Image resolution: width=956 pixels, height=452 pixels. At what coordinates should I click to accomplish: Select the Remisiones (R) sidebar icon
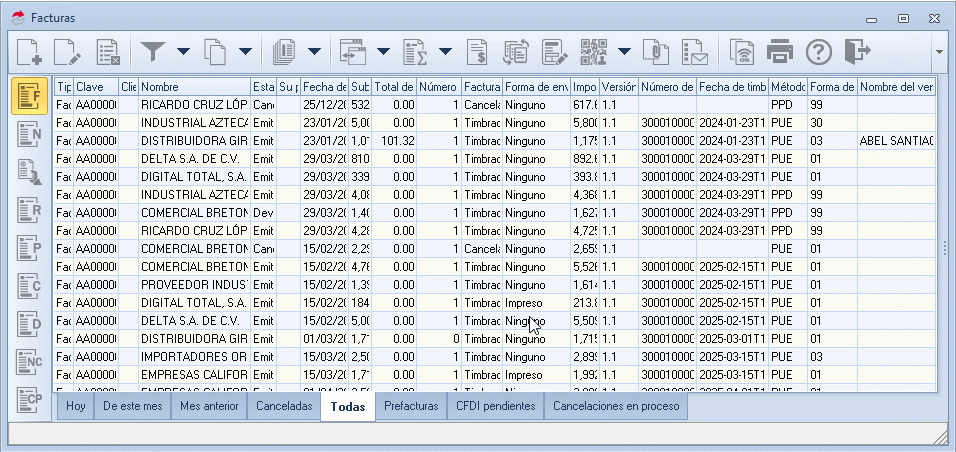pos(31,211)
